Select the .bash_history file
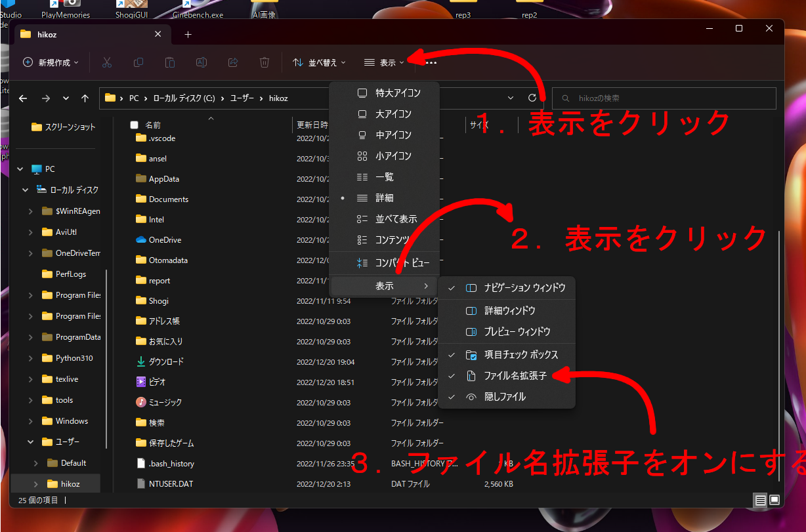This screenshot has height=532, width=806. click(165, 463)
